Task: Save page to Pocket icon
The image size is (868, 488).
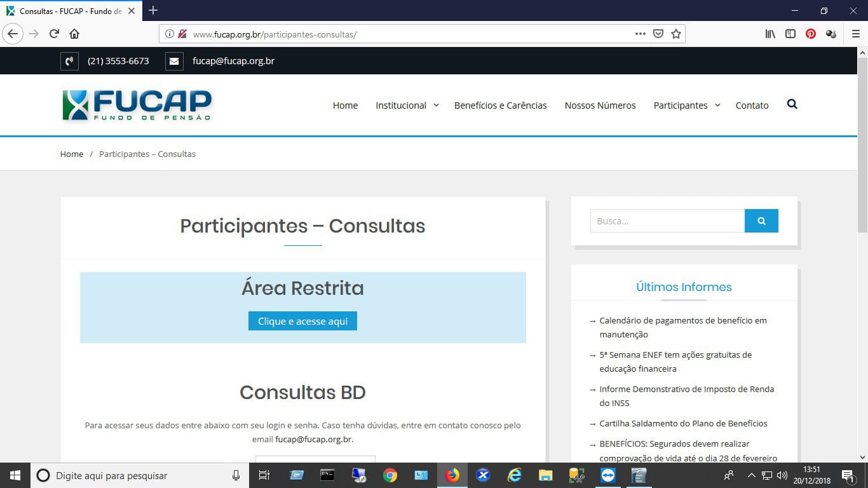Action: (x=659, y=34)
